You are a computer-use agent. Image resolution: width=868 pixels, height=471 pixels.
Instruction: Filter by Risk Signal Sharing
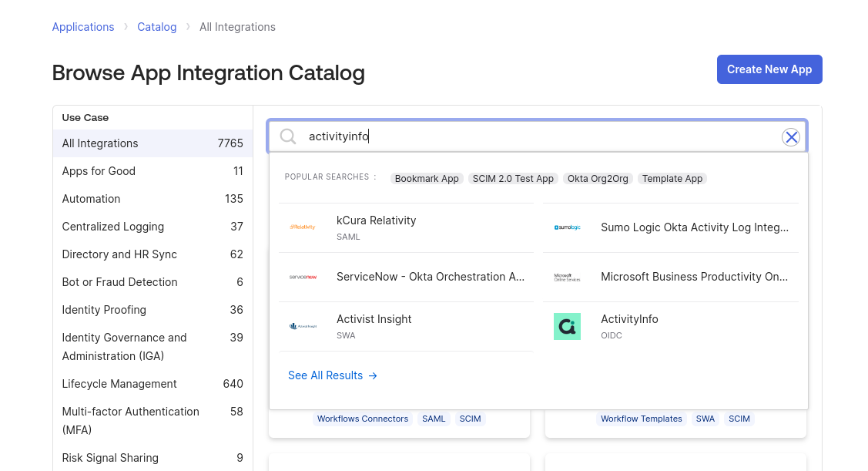152,458
